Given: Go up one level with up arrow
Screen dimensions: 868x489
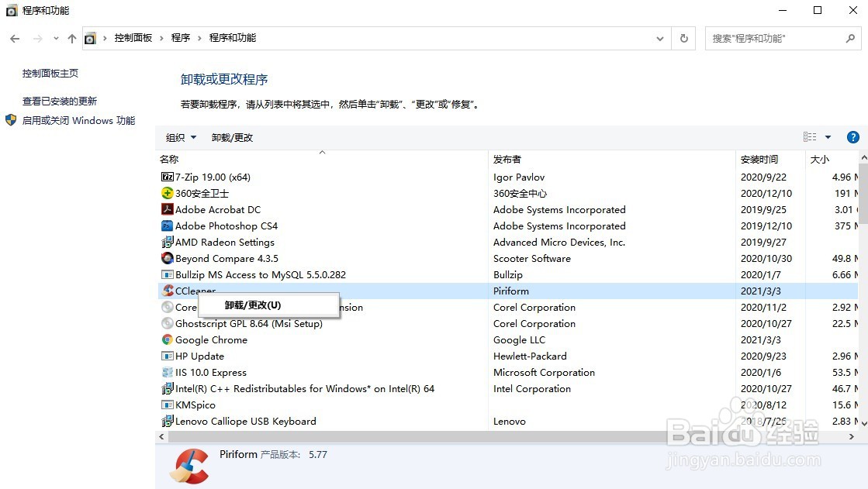Looking at the screenshot, I should [x=72, y=38].
